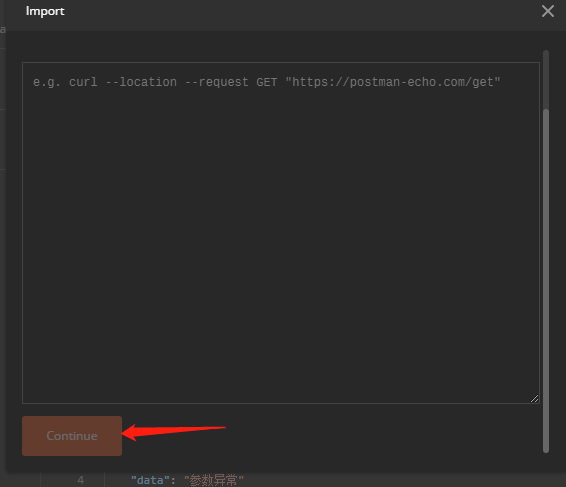
Task: Click the Import dialog title
Action: 45,11
